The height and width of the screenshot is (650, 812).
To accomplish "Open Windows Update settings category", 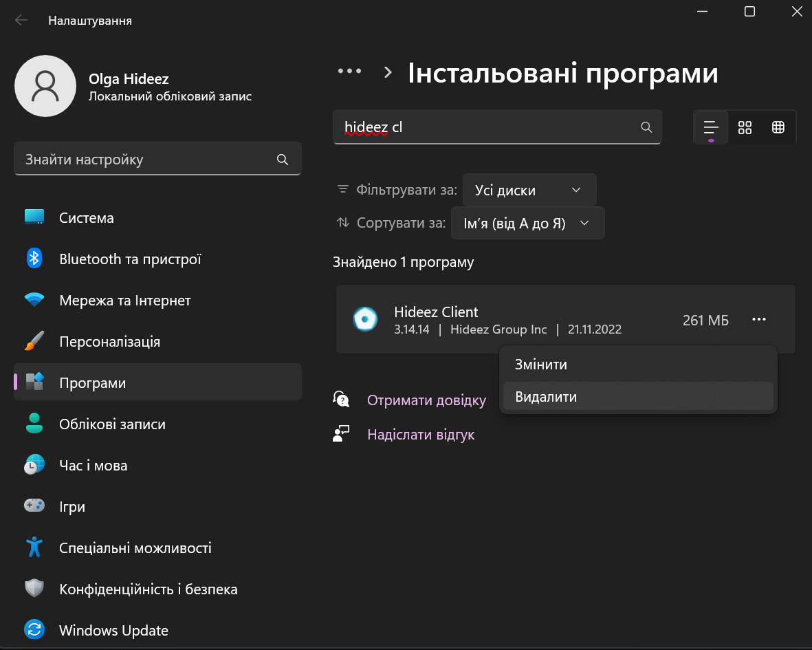I will (157, 630).
